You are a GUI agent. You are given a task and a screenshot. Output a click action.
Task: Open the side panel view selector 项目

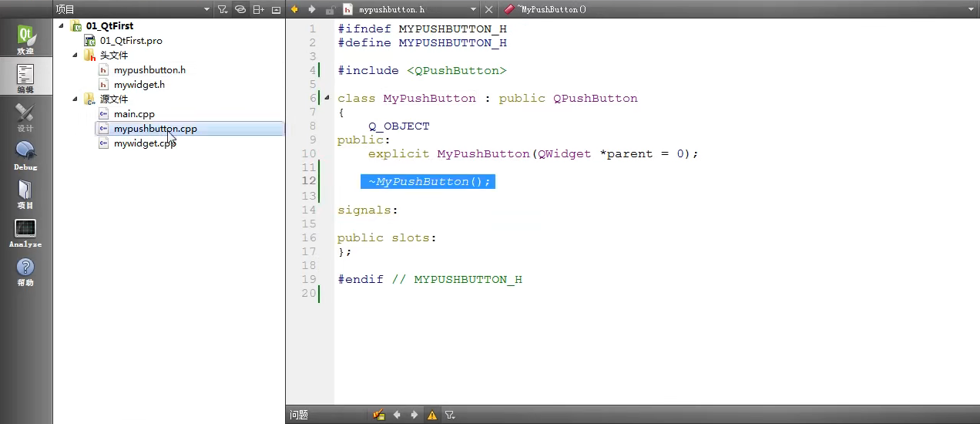point(133,9)
